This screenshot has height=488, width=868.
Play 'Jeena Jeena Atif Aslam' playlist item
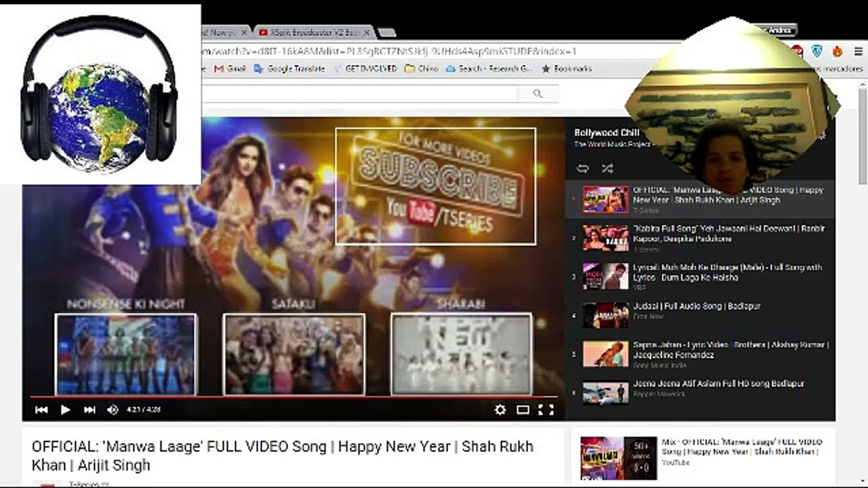click(700, 393)
